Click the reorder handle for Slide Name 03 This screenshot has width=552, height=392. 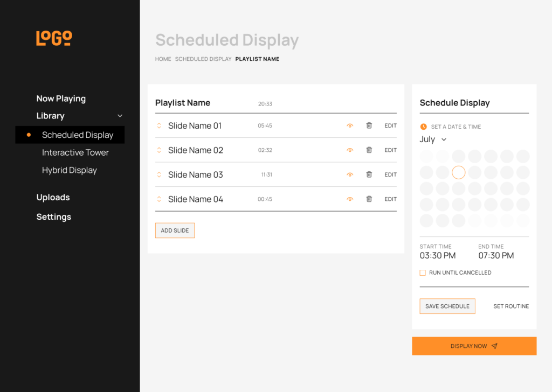tap(159, 174)
